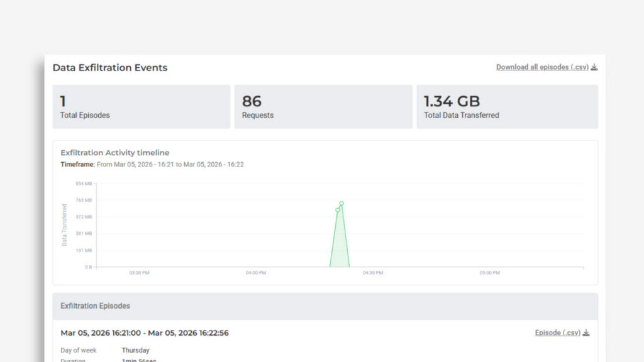Viewport: 644px width, 362px height.
Task: Click the download icon next to 'Episode (.csv)'
Action: (586, 333)
